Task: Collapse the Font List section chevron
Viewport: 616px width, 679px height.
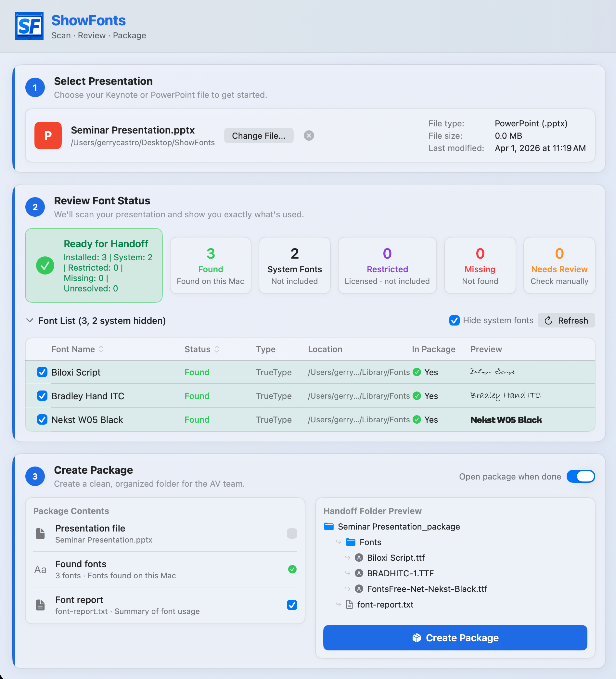Action: [x=30, y=320]
